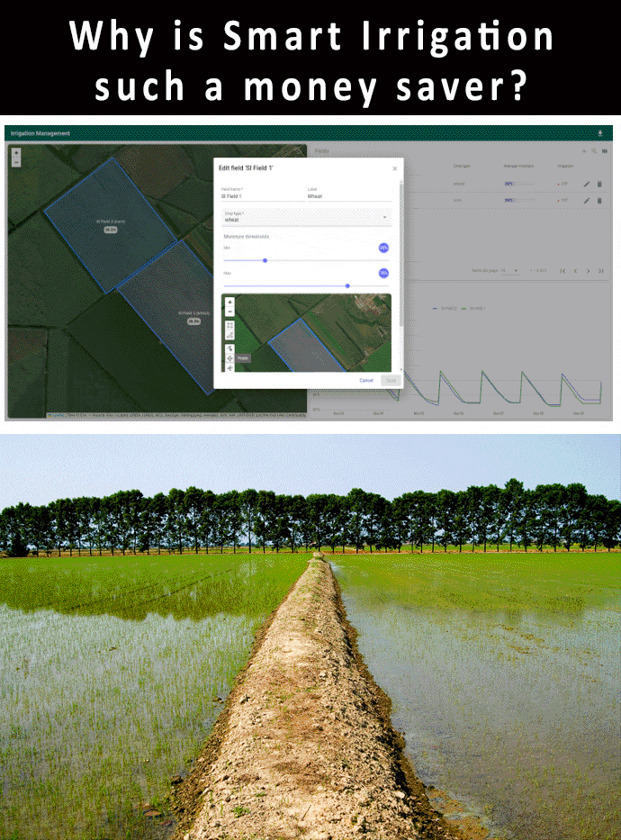621x840 pixels.
Task: Open the Crop type dropdown
Action: pos(307,218)
